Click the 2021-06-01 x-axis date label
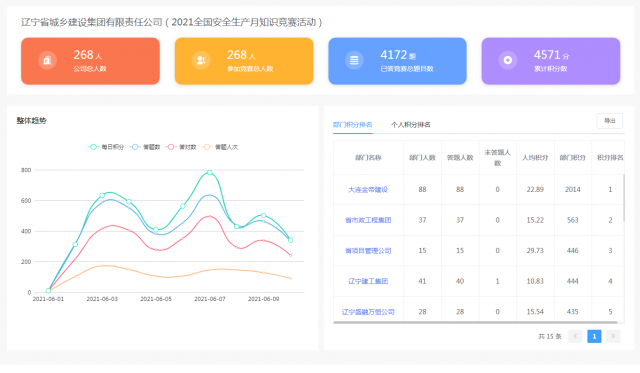The height and width of the screenshot is (373, 640). 48,299
